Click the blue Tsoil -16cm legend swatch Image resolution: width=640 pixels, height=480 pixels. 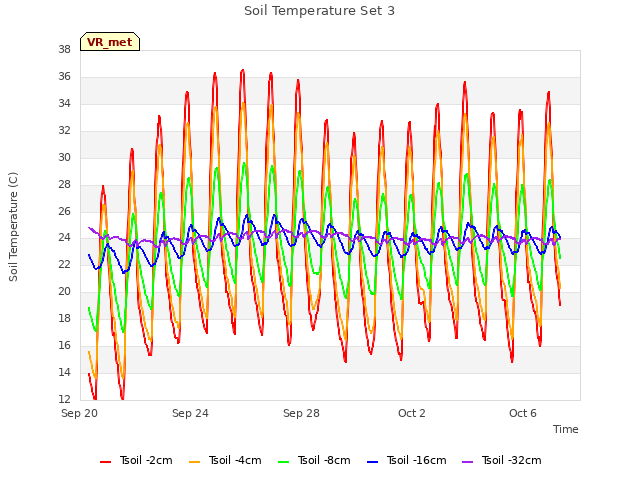[x=373, y=462]
